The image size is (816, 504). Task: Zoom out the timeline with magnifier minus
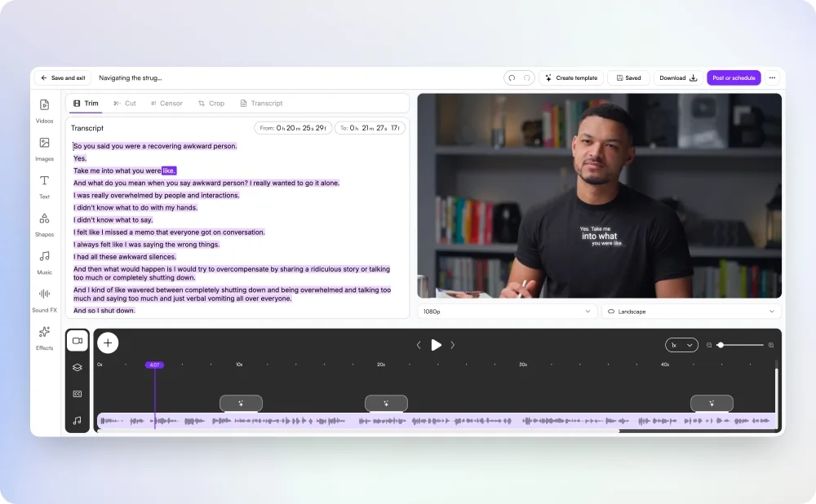point(709,345)
